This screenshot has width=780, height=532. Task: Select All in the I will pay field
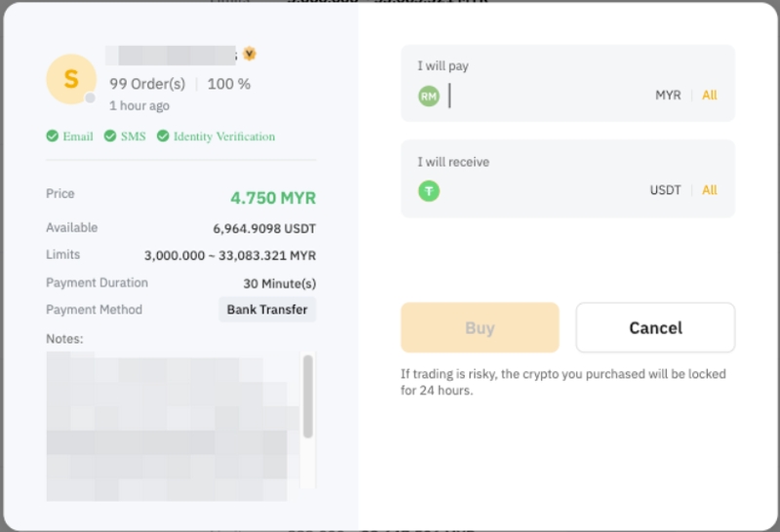pyautogui.click(x=710, y=95)
